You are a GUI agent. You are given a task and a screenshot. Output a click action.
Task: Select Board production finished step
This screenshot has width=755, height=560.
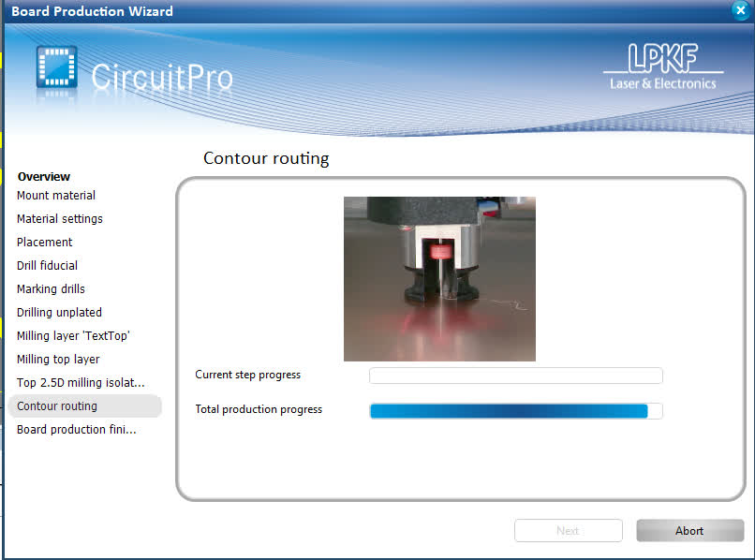77,430
